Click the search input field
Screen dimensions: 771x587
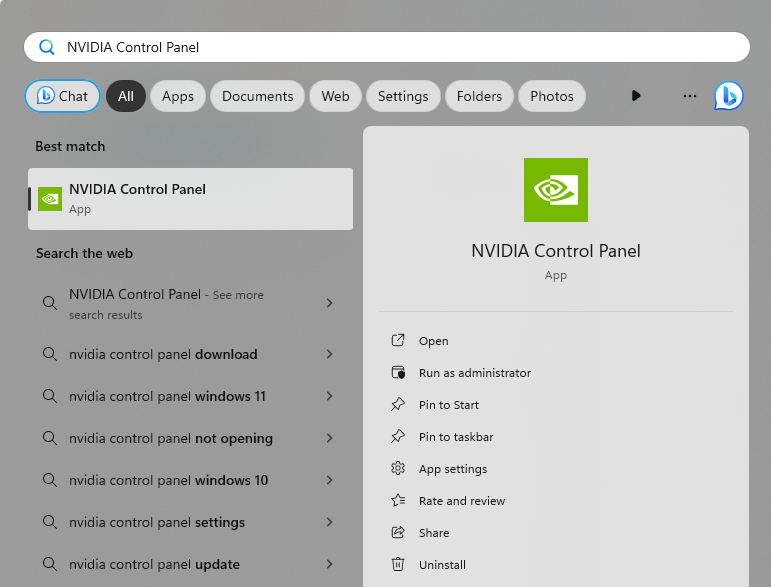[400, 47]
